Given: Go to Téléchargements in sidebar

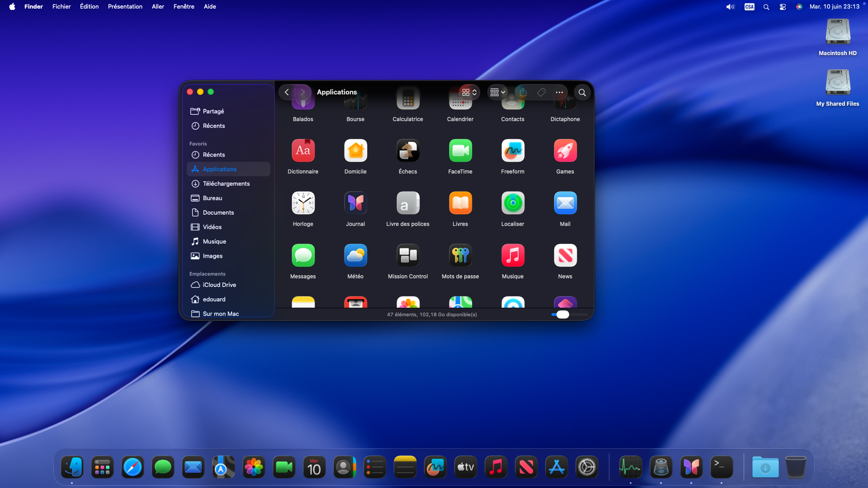Looking at the screenshot, I should click(226, 183).
